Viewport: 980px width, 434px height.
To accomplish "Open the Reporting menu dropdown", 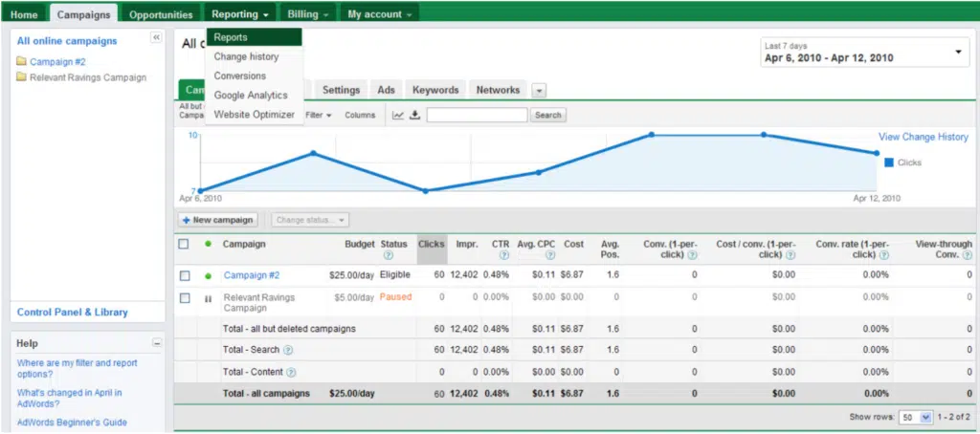I will click(x=240, y=13).
